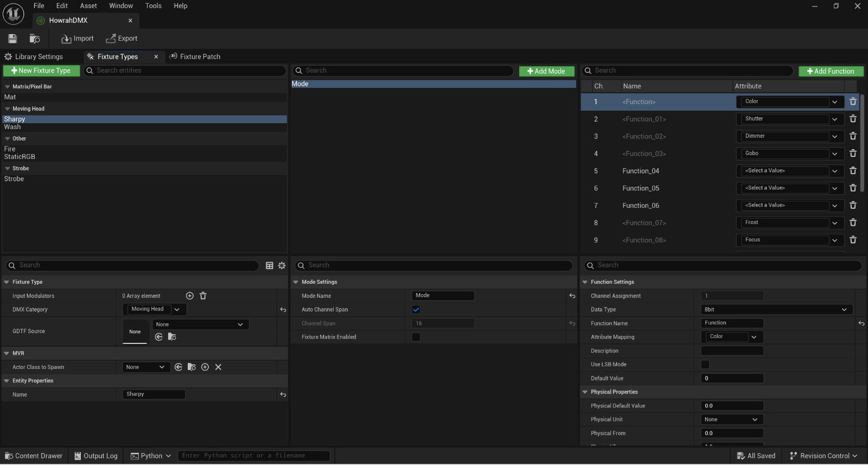Open the Tools menu
Image resolution: width=868 pixels, height=465 pixels.
click(x=153, y=6)
